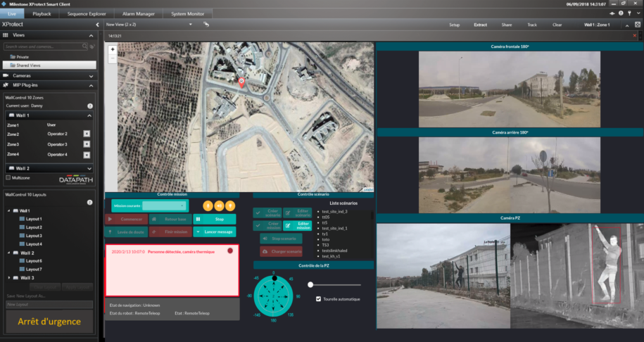Remove Operator 2 from Zone 2

tap(87, 134)
